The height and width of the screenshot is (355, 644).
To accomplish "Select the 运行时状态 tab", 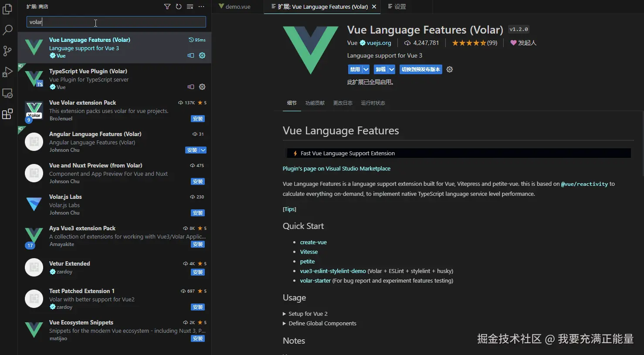I will point(373,103).
